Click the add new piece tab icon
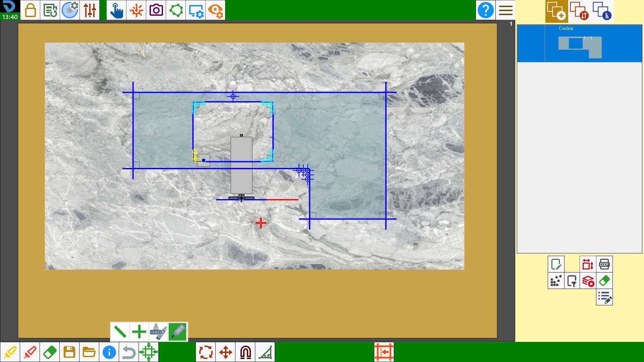 (556, 11)
